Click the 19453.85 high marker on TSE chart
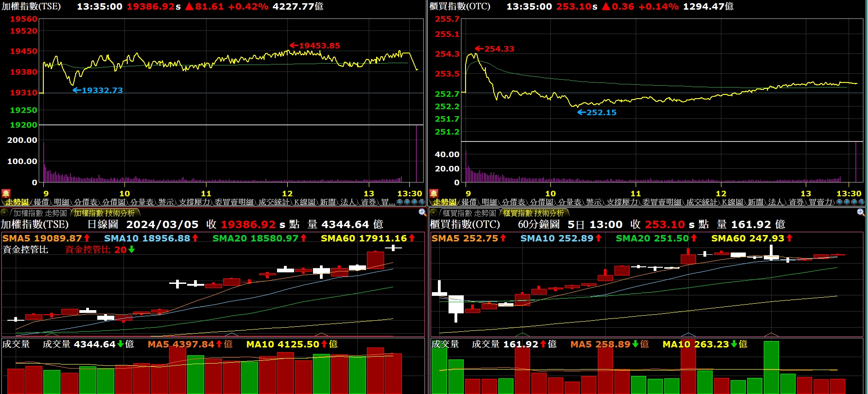Screen dimensions: 868x394 (319, 46)
